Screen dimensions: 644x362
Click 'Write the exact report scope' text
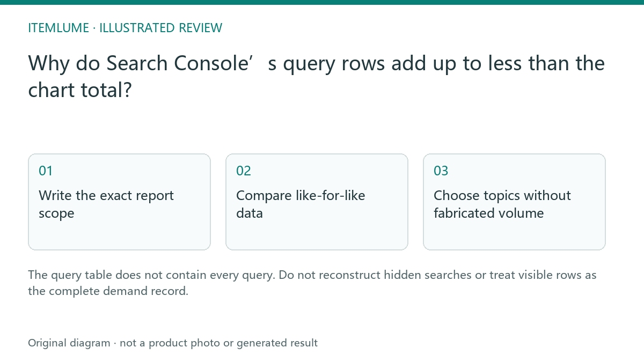(106, 204)
